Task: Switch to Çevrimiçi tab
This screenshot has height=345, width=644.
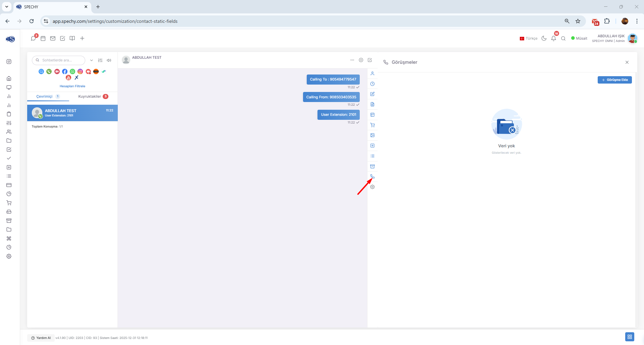Action: 48,96
